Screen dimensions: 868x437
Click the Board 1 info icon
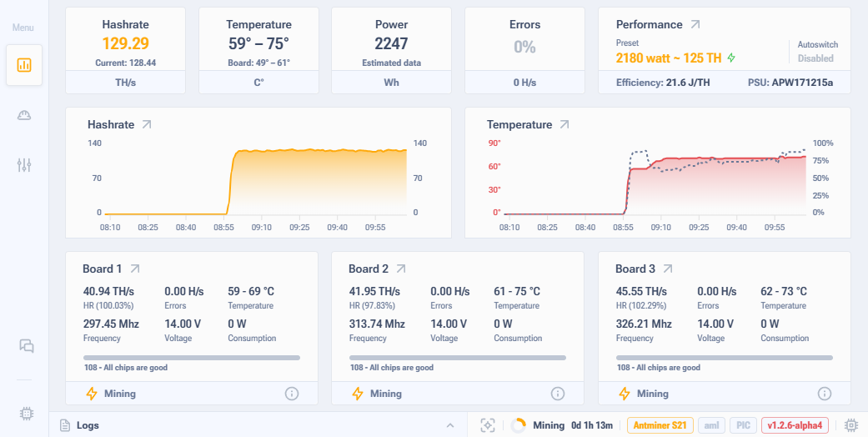point(292,394)
